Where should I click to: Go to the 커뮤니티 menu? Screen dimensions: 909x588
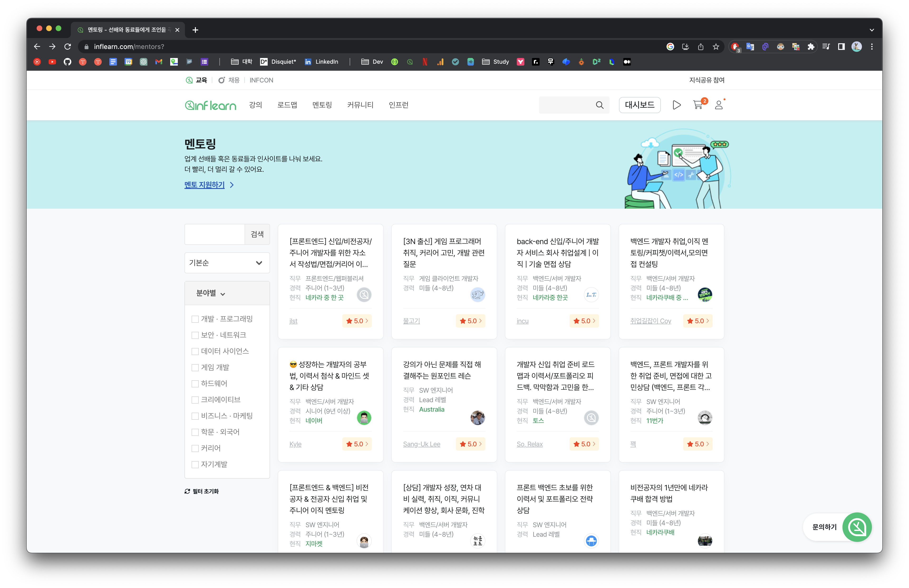tap(360, 105)
